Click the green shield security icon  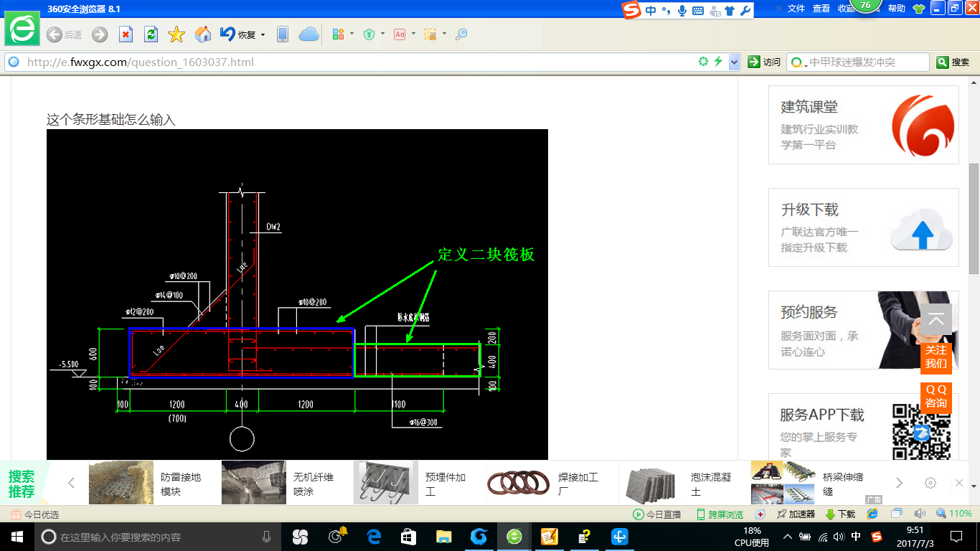[x=369, y=34]
